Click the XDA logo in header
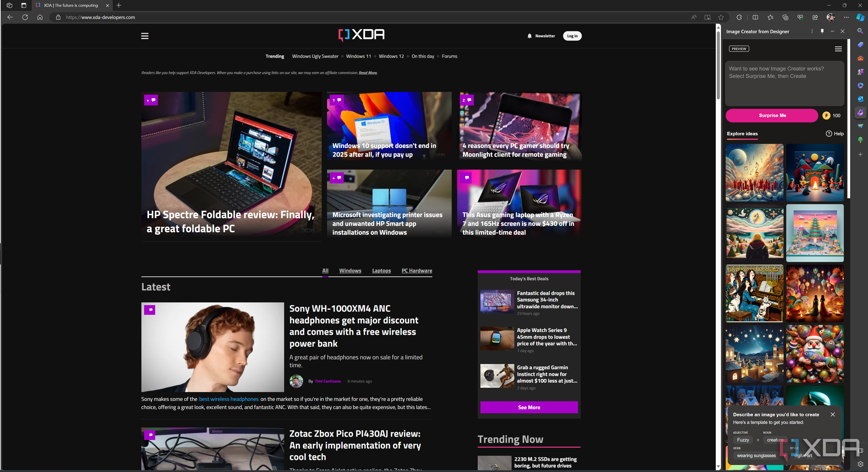868x472 pixels. point(361,35)
